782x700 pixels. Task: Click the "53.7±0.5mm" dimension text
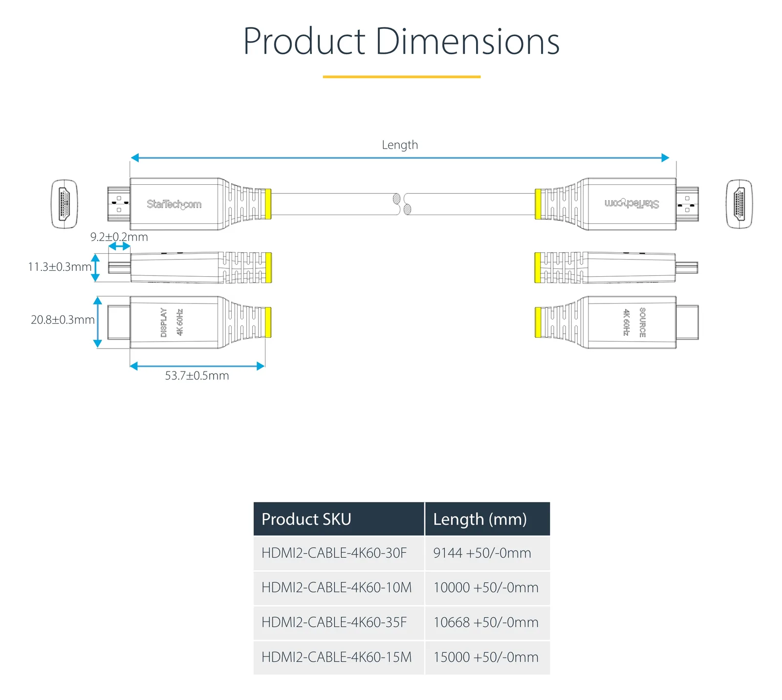[197, 375]
